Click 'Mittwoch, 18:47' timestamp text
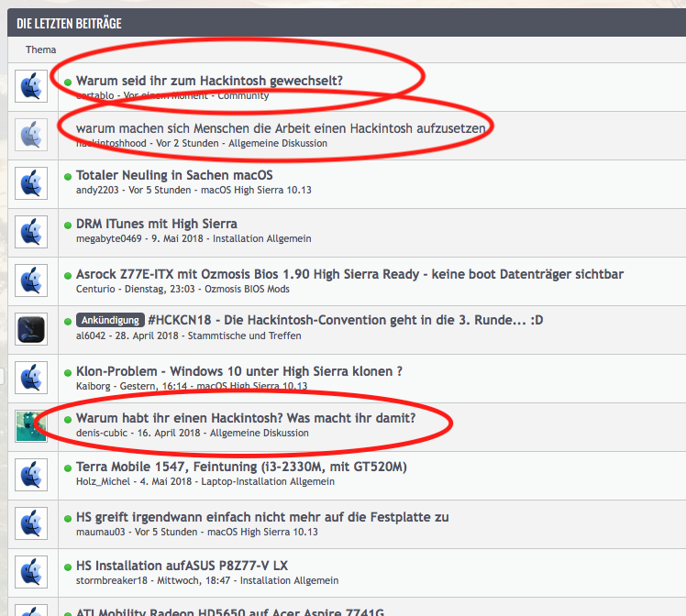Image resolution: width=686 pixels, height=616 pixels. (194, 580)
